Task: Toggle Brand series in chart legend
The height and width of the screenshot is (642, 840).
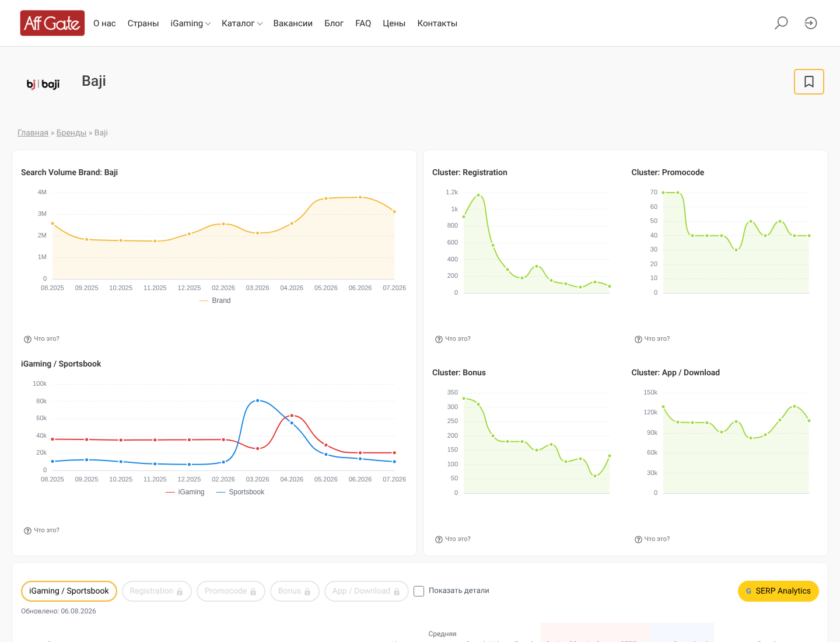Action: 215,301
